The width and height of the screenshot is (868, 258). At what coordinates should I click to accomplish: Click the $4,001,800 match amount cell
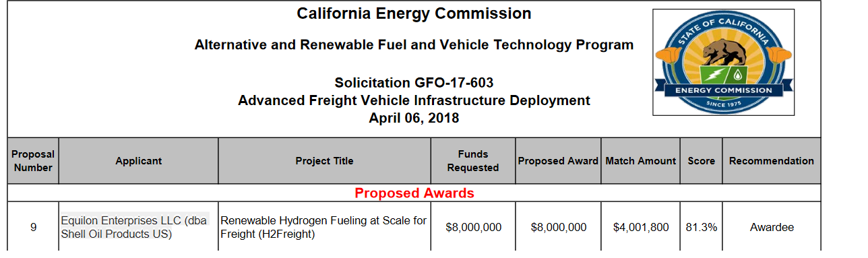coord(640,228)
